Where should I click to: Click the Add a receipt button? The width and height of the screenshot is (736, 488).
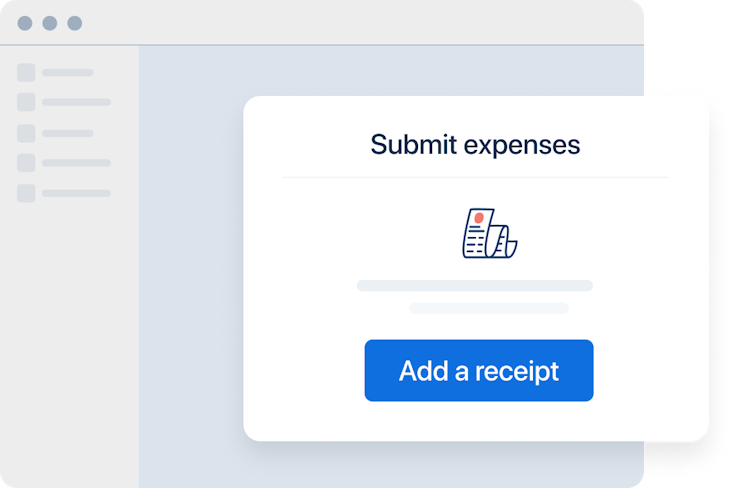[x=479, y=370]
